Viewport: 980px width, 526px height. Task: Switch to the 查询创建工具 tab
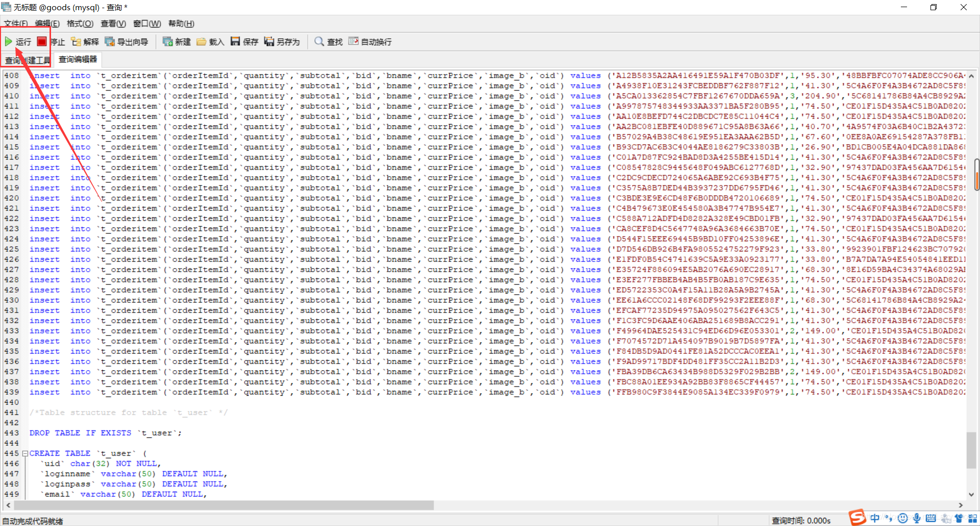(x=28, y=60)
